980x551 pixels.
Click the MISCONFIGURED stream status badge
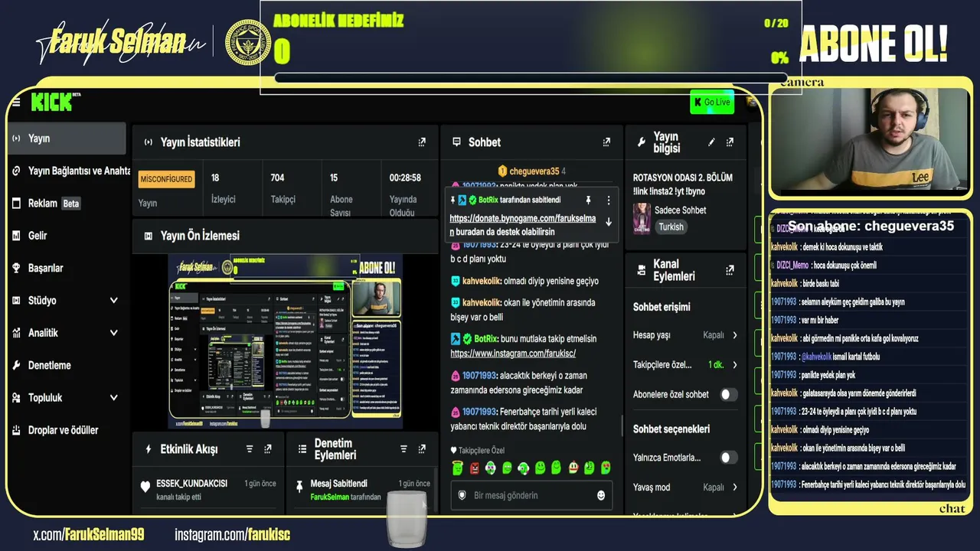pyautogui.click(x=166, y=179)
